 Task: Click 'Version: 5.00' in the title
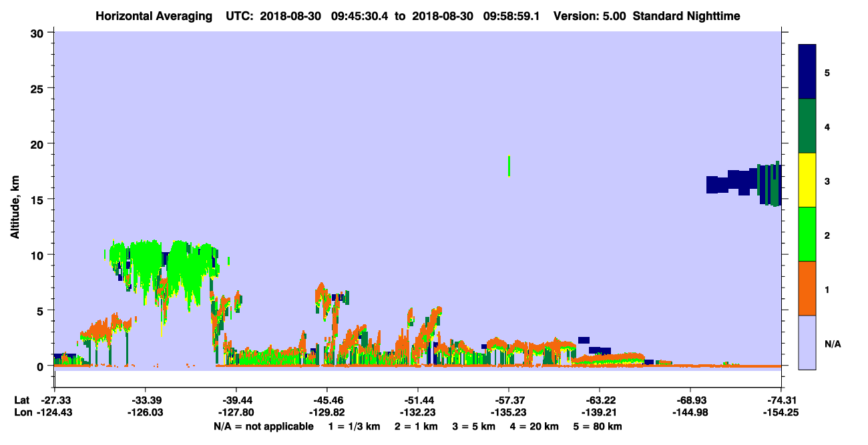point(590,16)
